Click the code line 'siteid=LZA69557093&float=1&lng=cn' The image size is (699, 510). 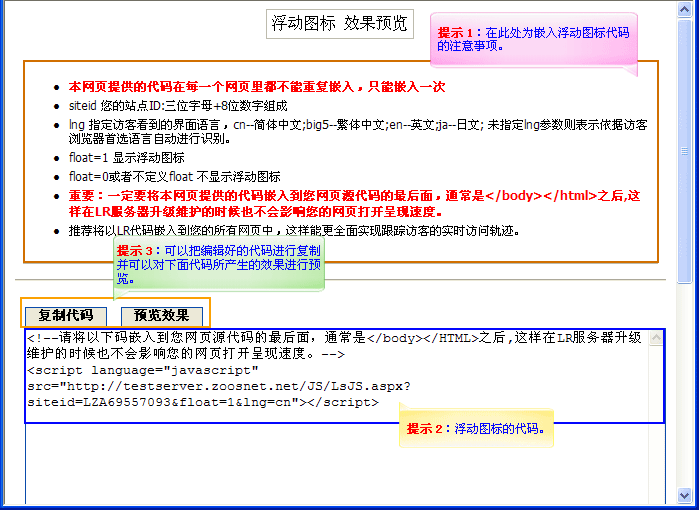(203, 402)
